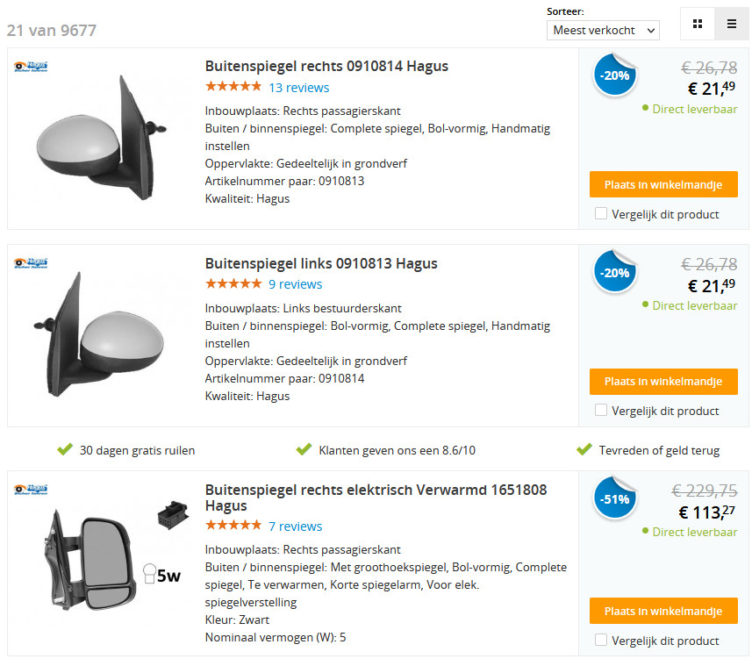Viewport: 752px width, 666px height.
Task: Switch to grid view layout
Action: pos(697,24)
